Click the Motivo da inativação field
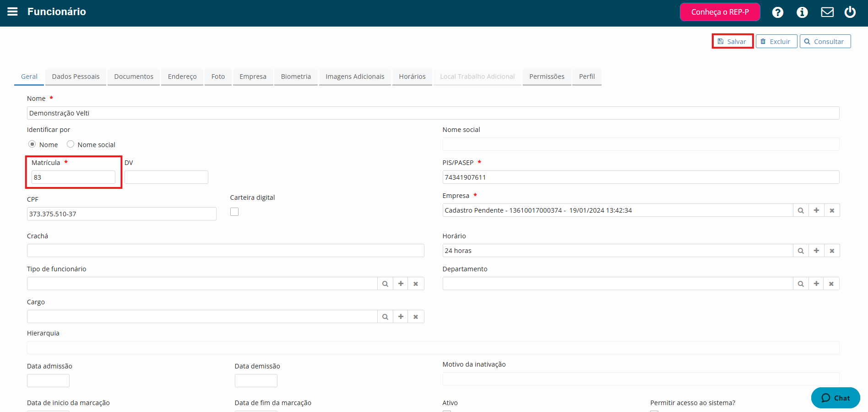The width and height of the screenshot is (868, 412). click(641, 379)
